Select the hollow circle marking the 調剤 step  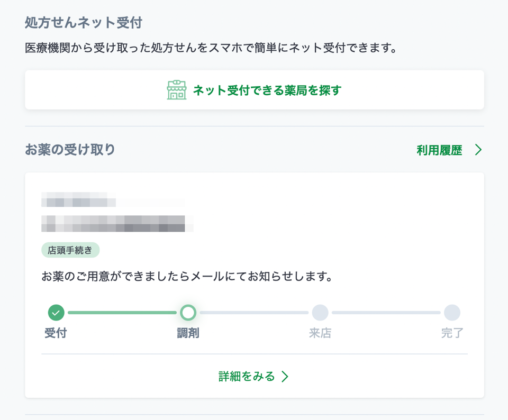[x=189, y=313]
